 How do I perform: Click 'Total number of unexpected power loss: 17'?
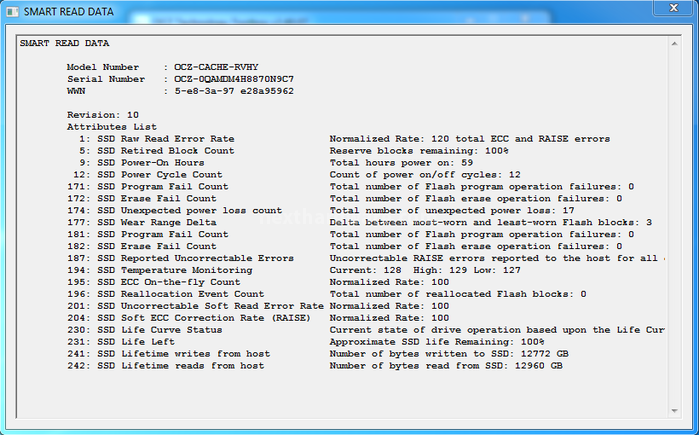[452, 211]
